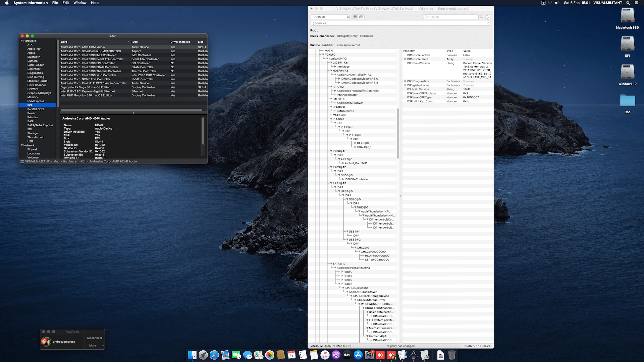Toggle the side panel icon beside search
The image size is (644, 362).
point(488,17)
